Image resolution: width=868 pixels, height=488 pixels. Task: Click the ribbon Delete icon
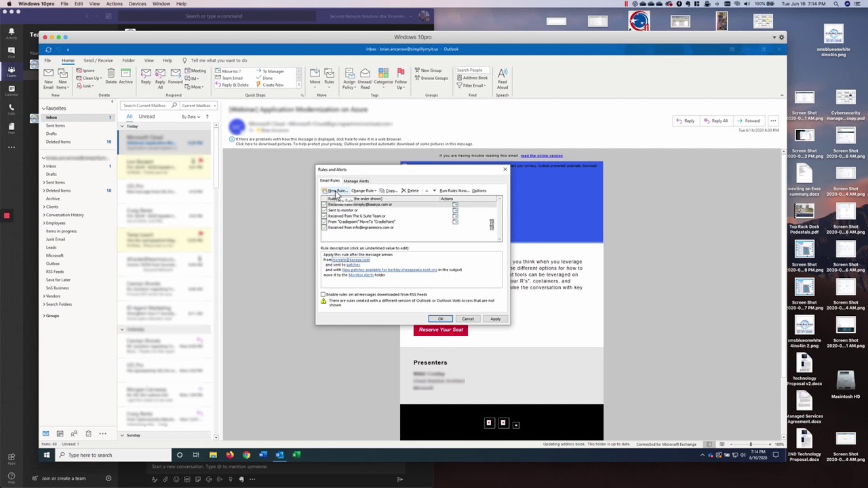point(111,77)
